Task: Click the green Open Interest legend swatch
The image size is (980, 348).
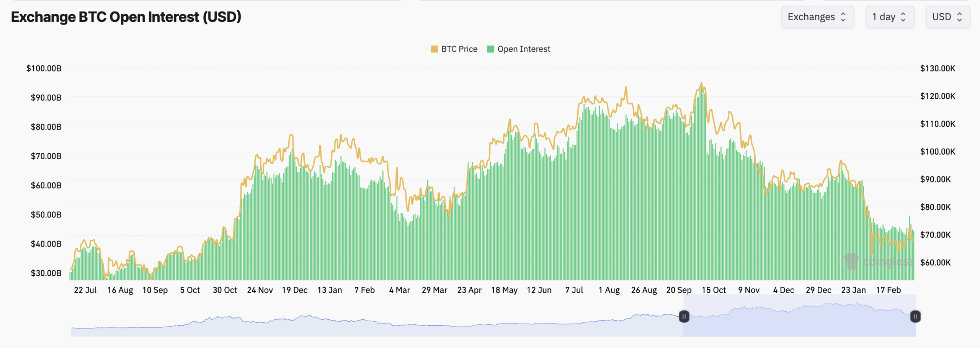Action: [491, 49]
